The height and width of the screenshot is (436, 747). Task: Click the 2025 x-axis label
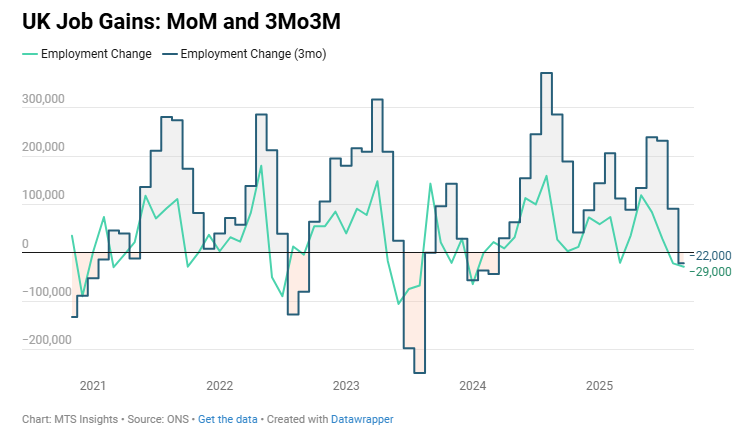[599, 385]
